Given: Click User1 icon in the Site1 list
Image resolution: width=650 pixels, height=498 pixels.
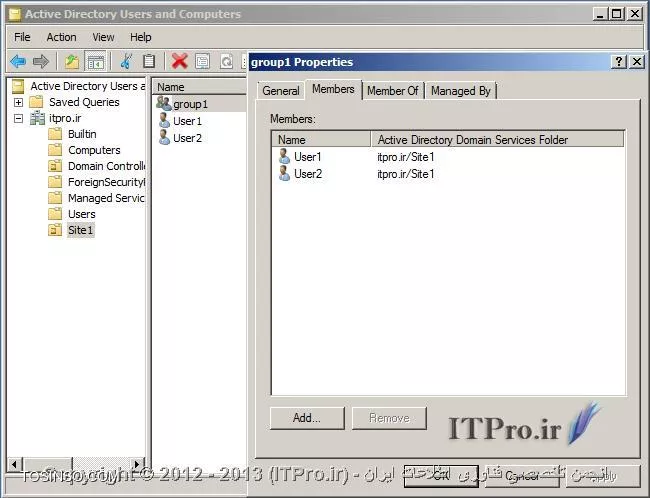Looking at the screenshot, I should pos(164,121).
